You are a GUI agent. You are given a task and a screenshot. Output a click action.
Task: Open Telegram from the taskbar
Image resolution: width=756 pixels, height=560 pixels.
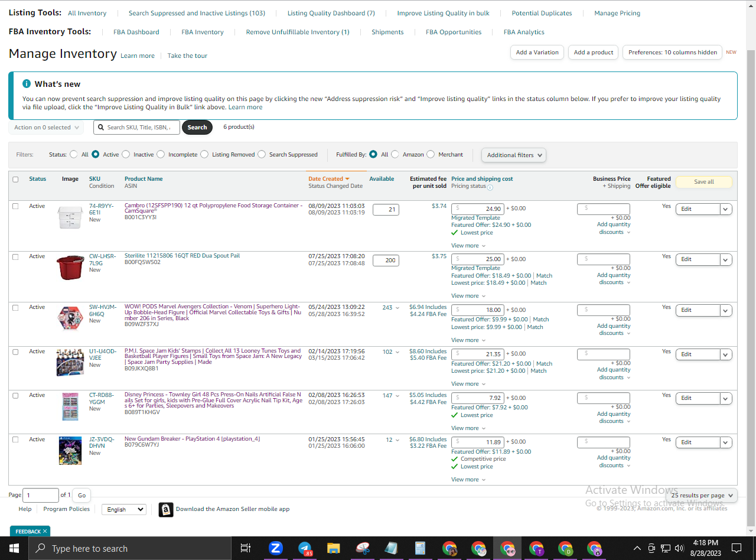(305, 548)
